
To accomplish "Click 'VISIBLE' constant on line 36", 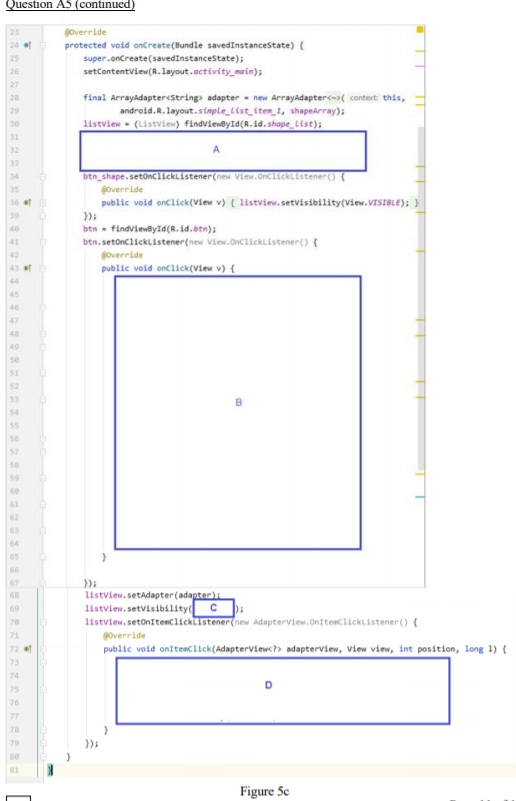I will [385, 203].
